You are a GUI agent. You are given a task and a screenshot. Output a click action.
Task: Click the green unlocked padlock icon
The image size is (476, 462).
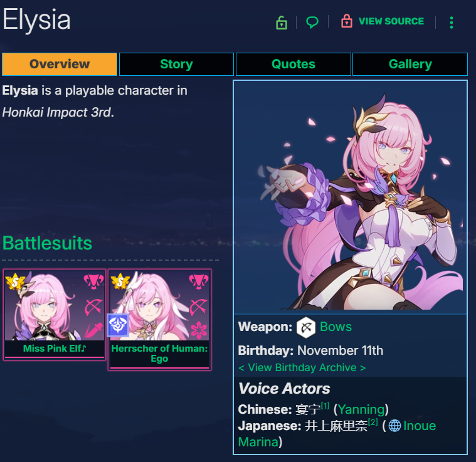pos(282,23)
